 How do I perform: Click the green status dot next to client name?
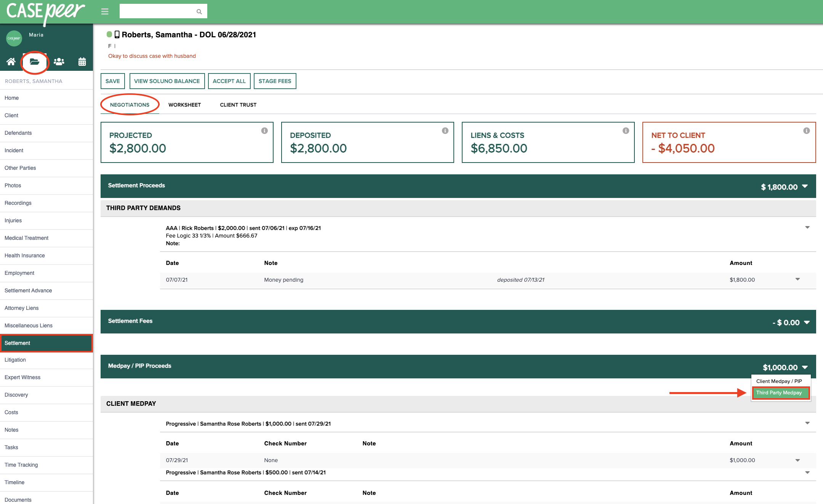pyautogui.click(x=109, y=34)
